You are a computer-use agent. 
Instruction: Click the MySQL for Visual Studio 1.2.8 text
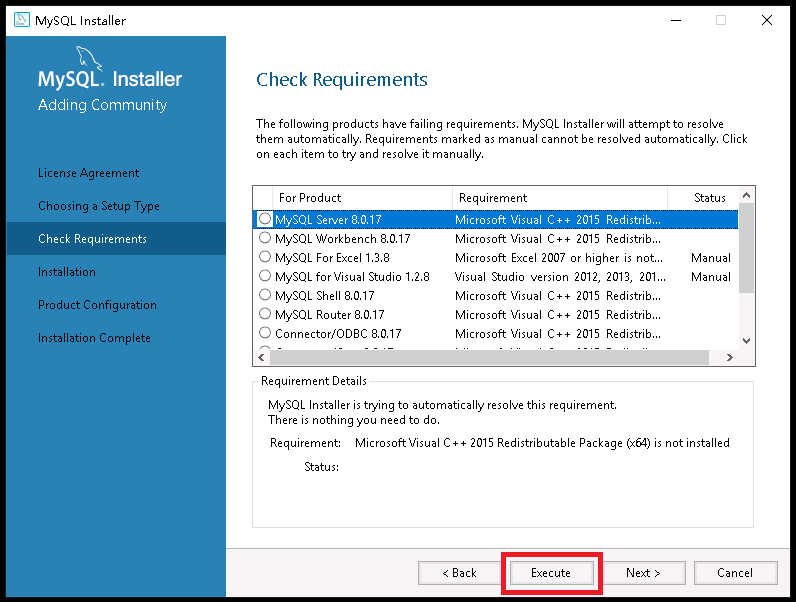click(x=352, y=277)
